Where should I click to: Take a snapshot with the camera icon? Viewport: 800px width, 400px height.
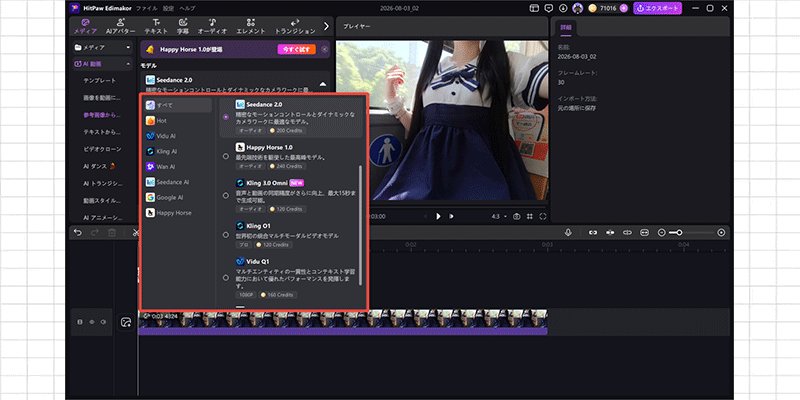coord(517,216)
